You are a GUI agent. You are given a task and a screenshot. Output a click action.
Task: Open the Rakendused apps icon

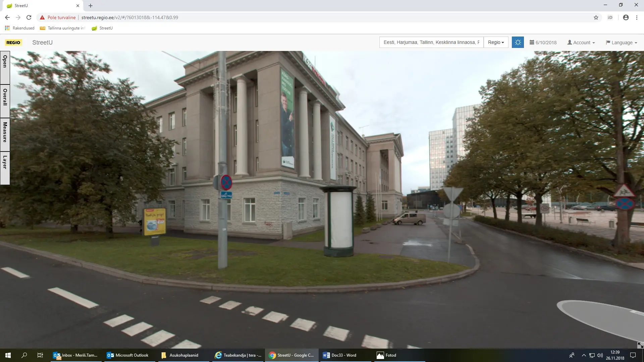tap(7, 28)
